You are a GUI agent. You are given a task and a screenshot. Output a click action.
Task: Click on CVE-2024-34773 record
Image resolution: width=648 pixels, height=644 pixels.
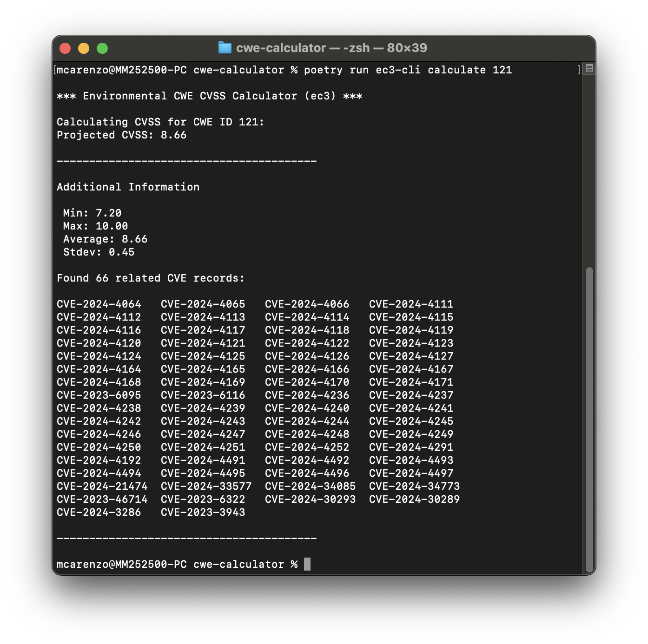414,486
